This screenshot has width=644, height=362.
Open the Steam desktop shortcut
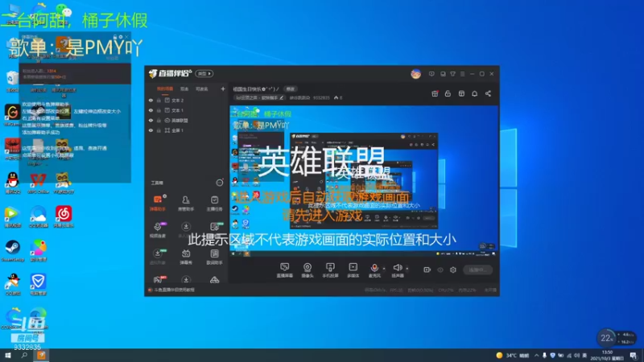coord(12,250)
